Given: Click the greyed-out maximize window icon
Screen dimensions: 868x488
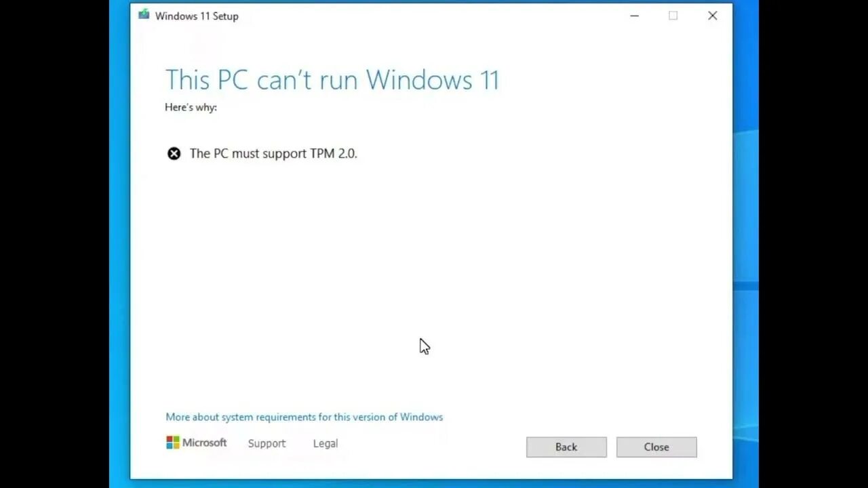Looking at the screenshot, I should tap(673, 16).
